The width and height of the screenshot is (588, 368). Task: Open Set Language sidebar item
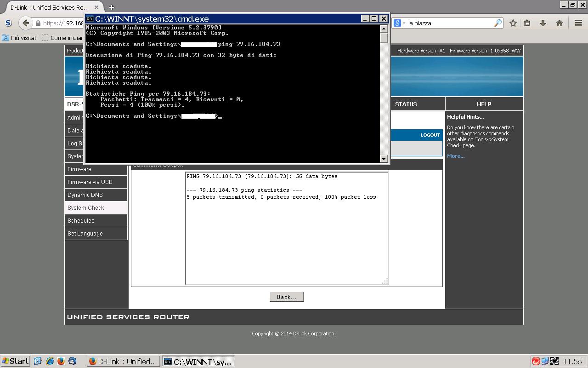(x=96, y=233)
